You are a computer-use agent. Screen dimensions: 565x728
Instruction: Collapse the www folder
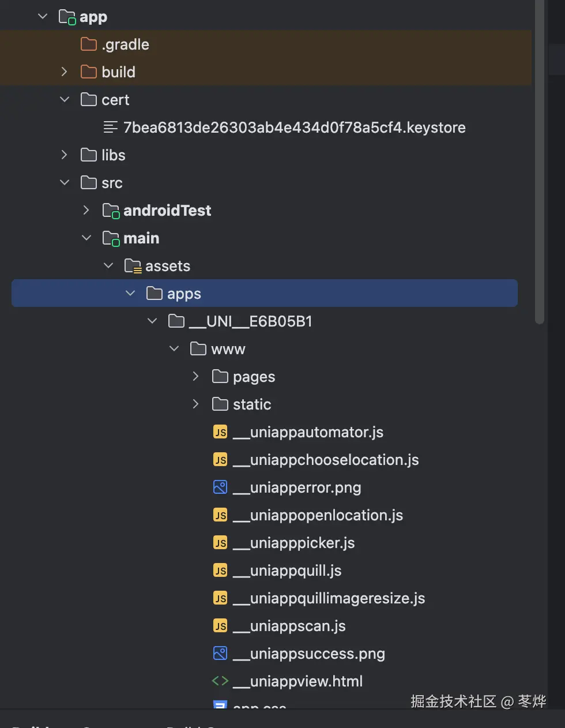pos(174,349)
